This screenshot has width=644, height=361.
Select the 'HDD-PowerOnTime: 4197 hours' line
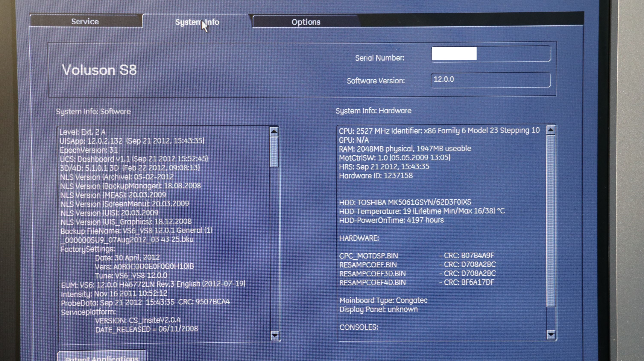tap(392, 220)
